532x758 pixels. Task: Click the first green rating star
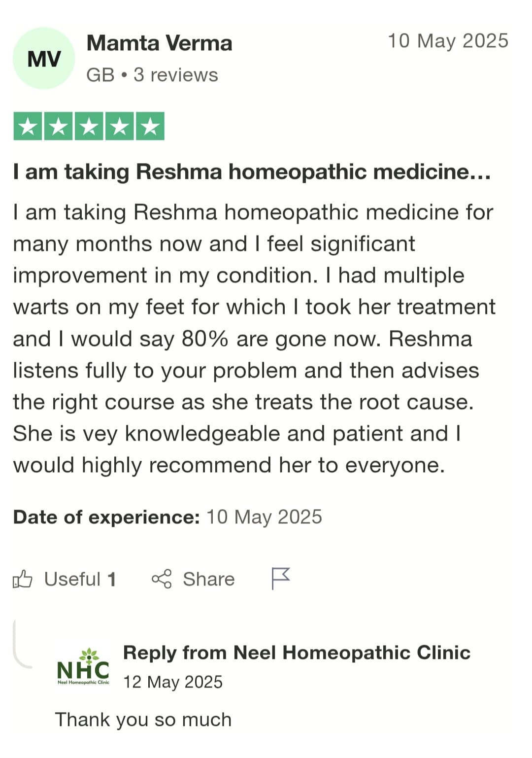pos(28,127)
